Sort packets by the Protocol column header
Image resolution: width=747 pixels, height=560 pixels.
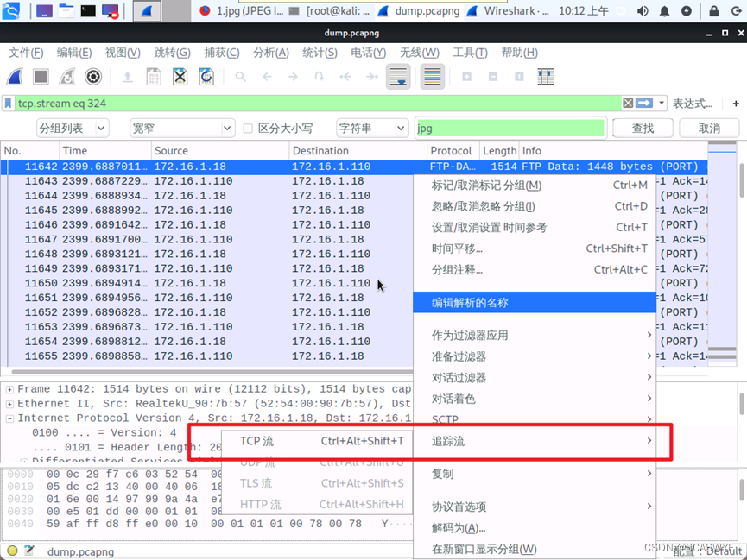(x=453, y=150)
